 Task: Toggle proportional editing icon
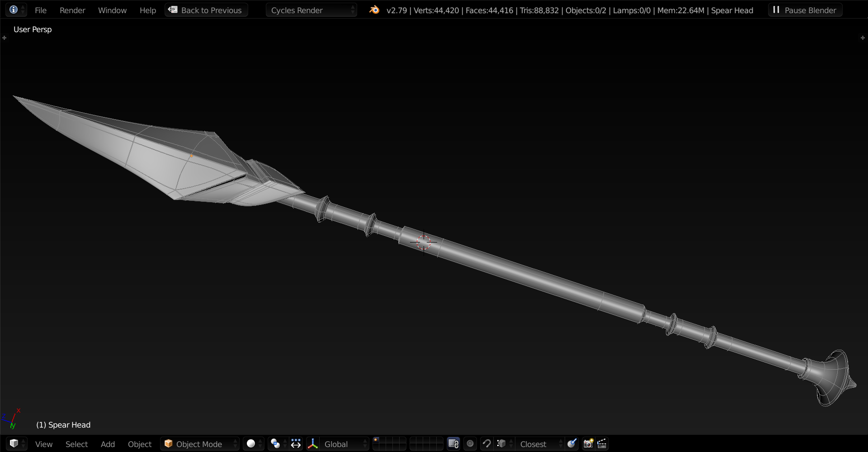[470, 444]
